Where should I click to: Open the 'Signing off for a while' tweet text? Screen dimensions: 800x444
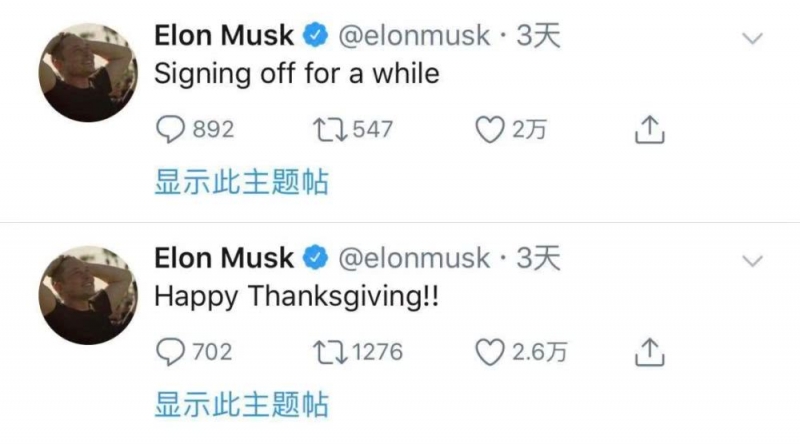[296, 73]
